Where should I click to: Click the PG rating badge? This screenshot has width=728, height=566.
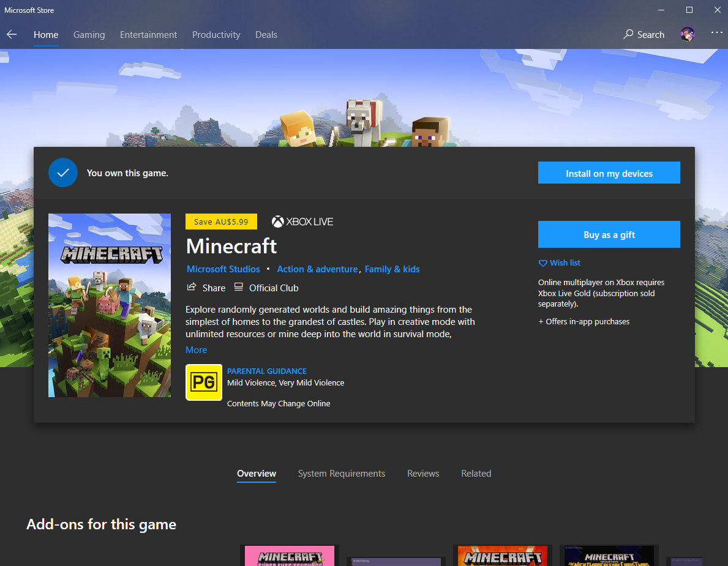(204, 382)
